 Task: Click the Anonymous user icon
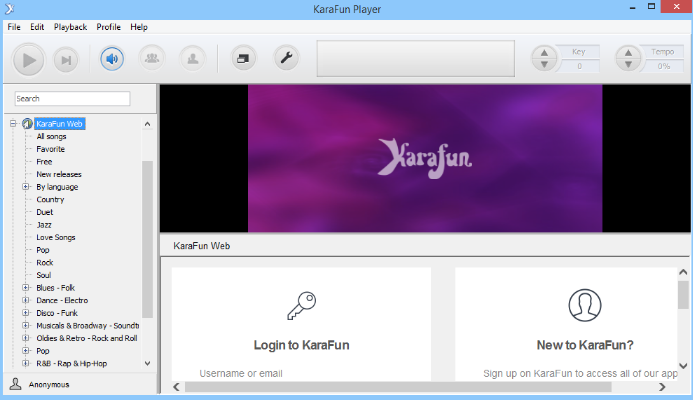[15, 384]
